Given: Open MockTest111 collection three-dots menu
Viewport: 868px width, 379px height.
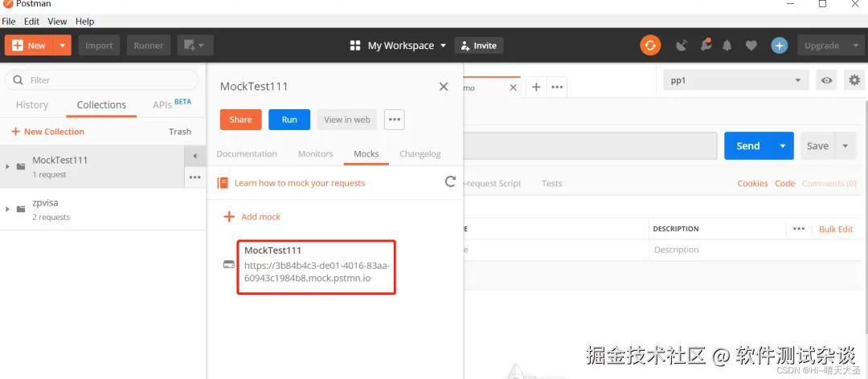Looking at the screenshot, I should 194,177.
